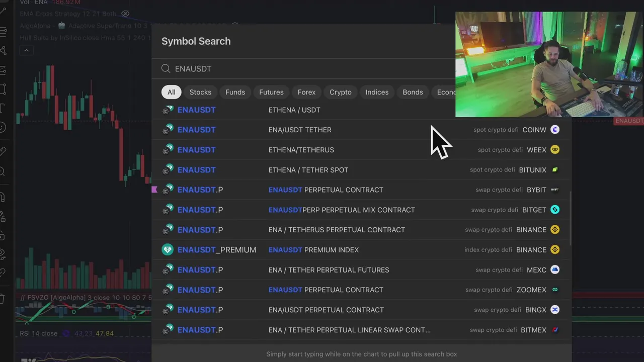Click the WEEX exchange logo
This screenshot has width=644, height=362.
(x=555, y=150)
